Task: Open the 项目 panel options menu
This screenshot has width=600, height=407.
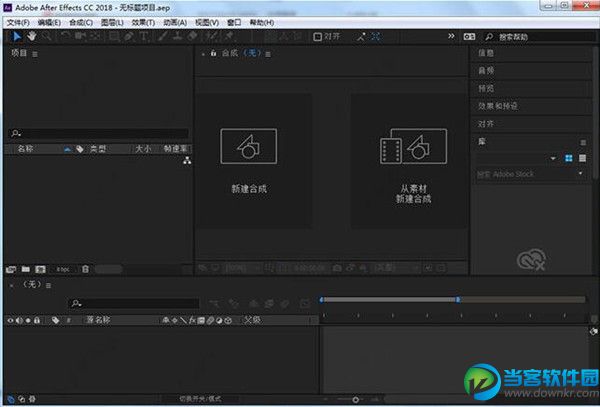Action: (35, 54)
